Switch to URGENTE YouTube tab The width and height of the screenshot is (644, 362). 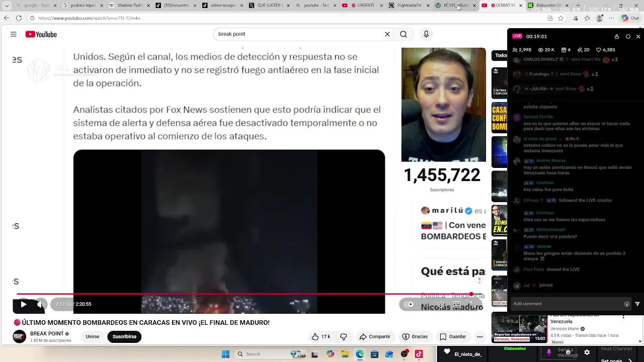click(363, 6)
